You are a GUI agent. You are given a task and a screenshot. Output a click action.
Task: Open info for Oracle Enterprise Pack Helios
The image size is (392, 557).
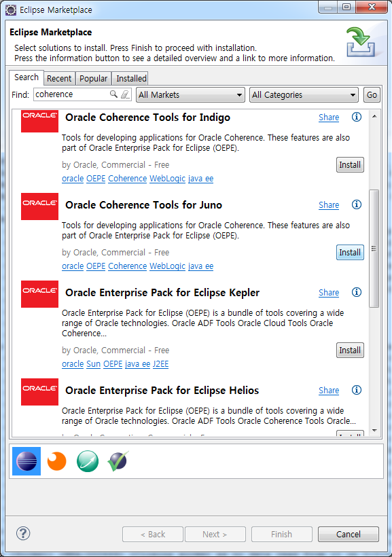tap(357, 390)
